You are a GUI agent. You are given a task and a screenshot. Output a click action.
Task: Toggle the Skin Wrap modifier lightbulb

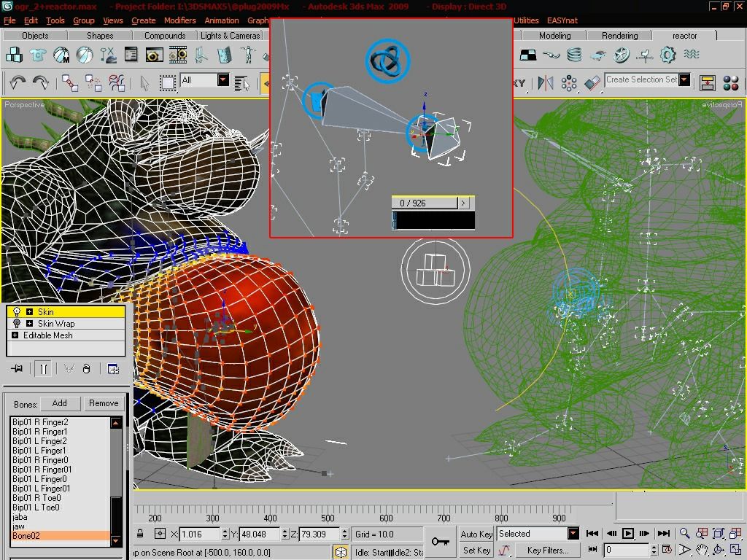[x=17, y=323]
